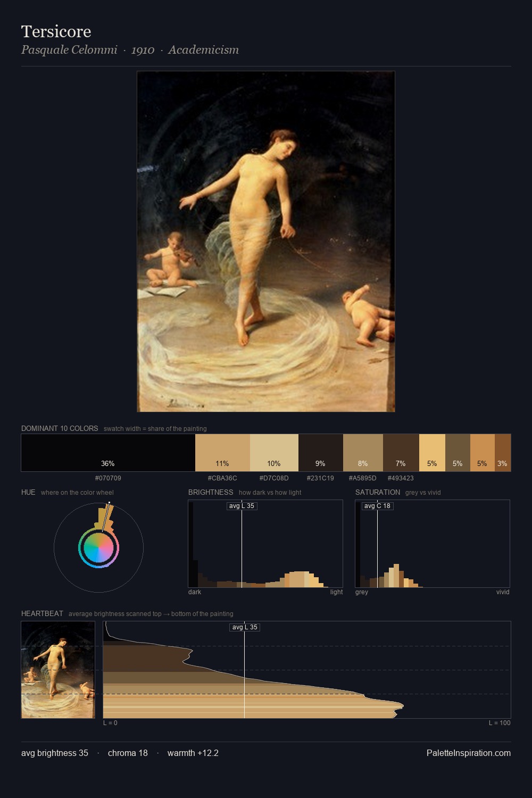The image size is (532, 798).
Task: Open the main Tersicore painting image
Action: coord(266,242)
